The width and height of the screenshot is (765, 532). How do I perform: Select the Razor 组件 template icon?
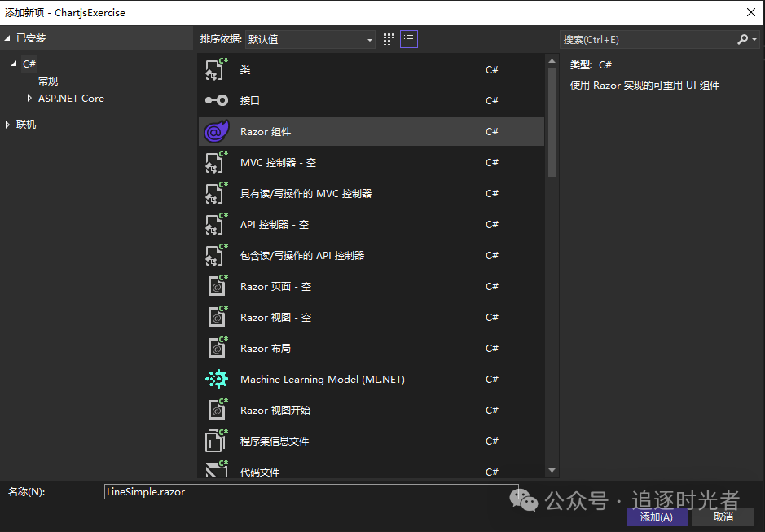(217, 131)
